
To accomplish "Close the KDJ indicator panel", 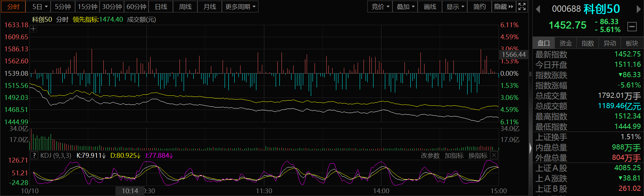I will [494, 155].
